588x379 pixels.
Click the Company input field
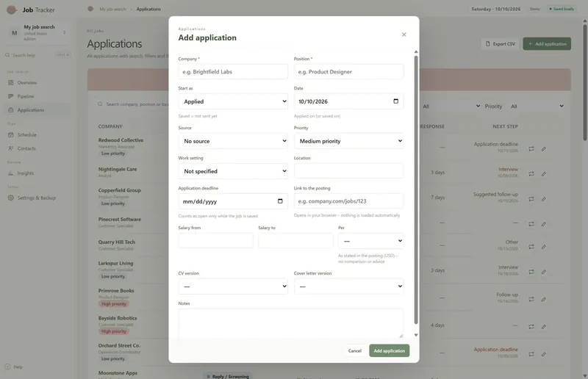[233, 71]
